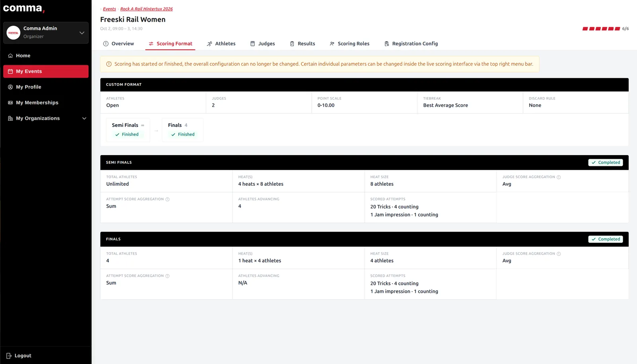The height and width of the screenshot is (364, 637).
Task: Click the comma logo
Action: point(24,8)
